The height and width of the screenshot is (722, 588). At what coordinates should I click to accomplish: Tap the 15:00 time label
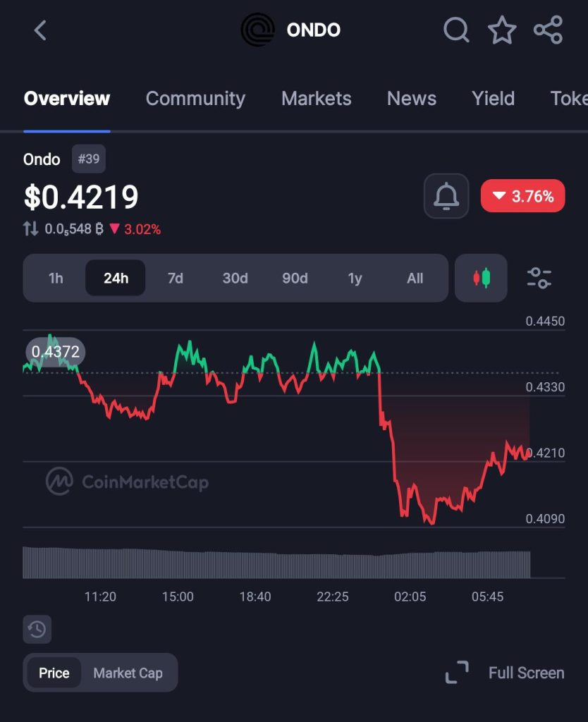click(178, 596)
